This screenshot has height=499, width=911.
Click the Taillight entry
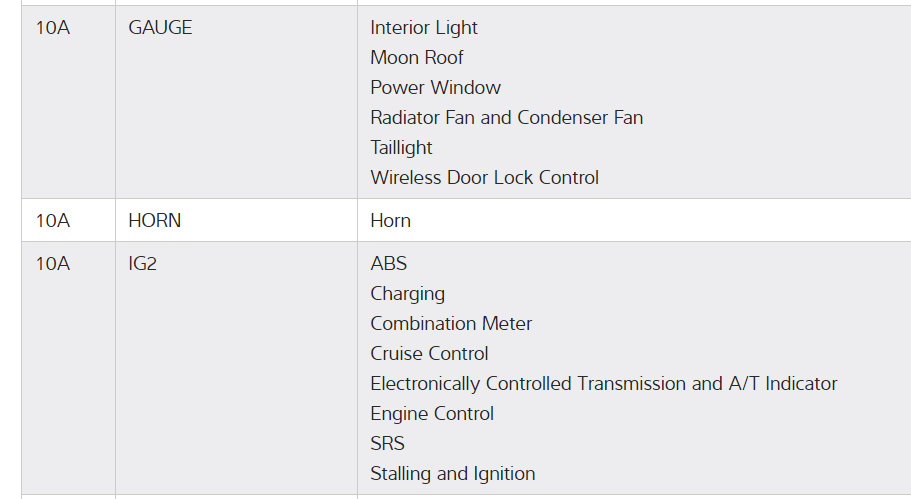(401, 148)
